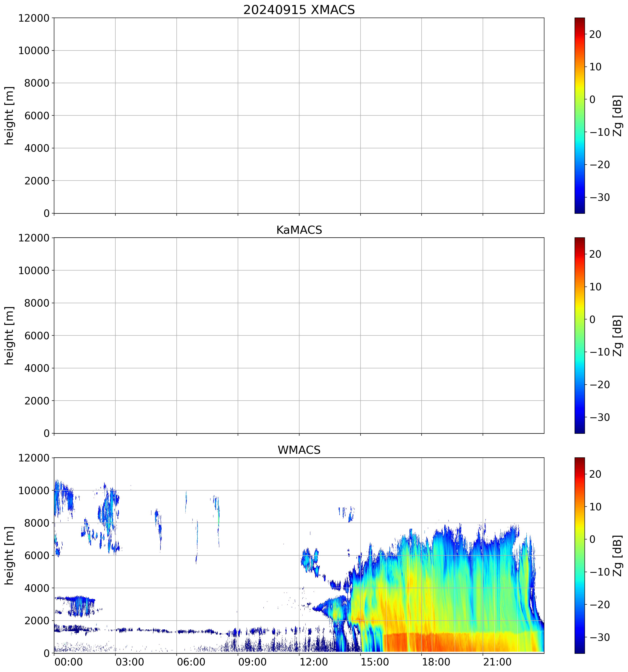Click the 00:00 time axis label
The width and height of the screenshot is (628, 672).
69,662
